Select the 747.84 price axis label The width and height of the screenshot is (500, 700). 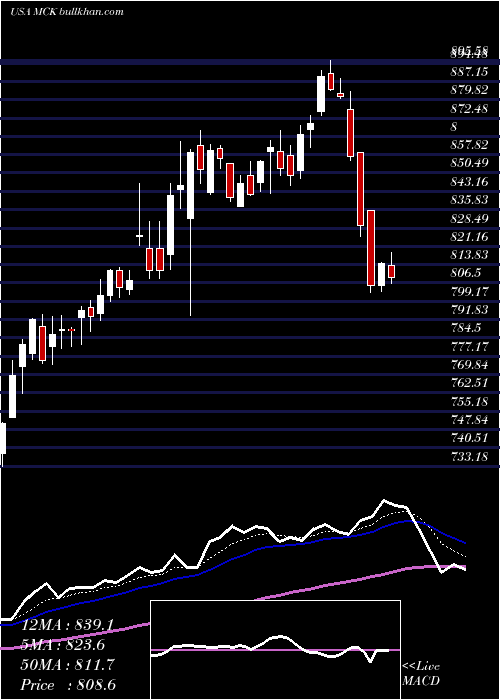469,420
